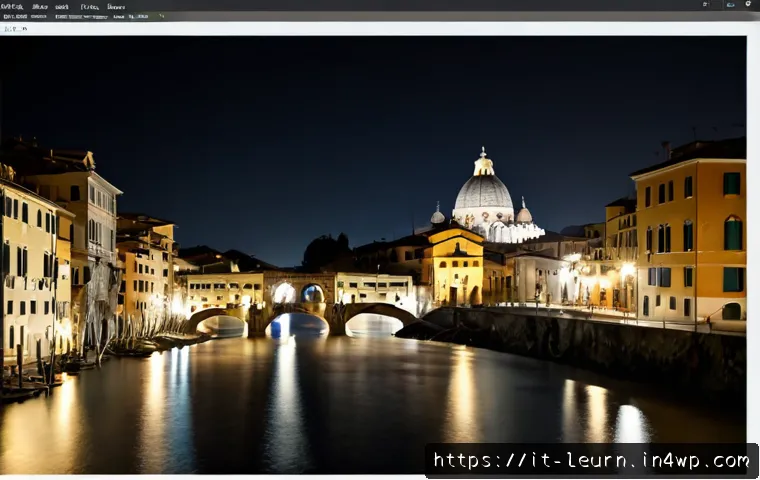The image size is (760, 480).
Task: Click the small white icon left of blue icon
Action: (705, 4)
